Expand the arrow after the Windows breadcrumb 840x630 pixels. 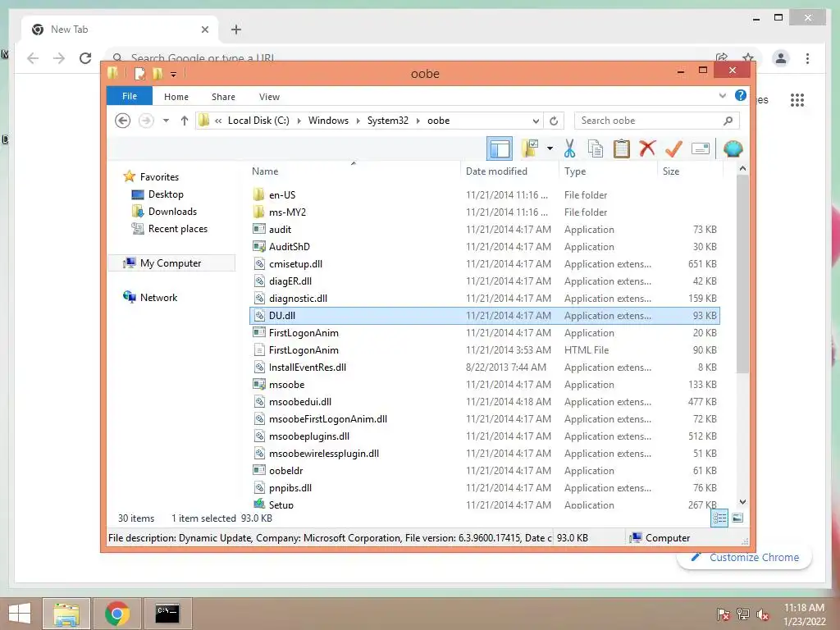358,121
